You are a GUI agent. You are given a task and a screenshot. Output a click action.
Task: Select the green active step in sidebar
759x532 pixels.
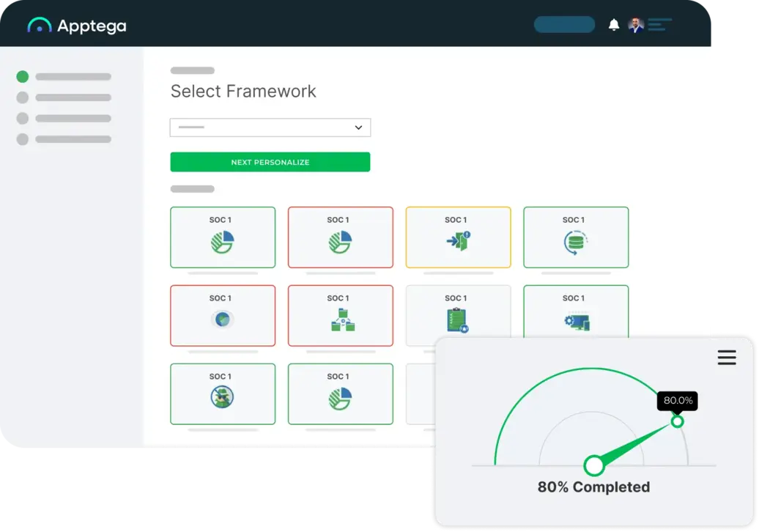click(22, 76)
